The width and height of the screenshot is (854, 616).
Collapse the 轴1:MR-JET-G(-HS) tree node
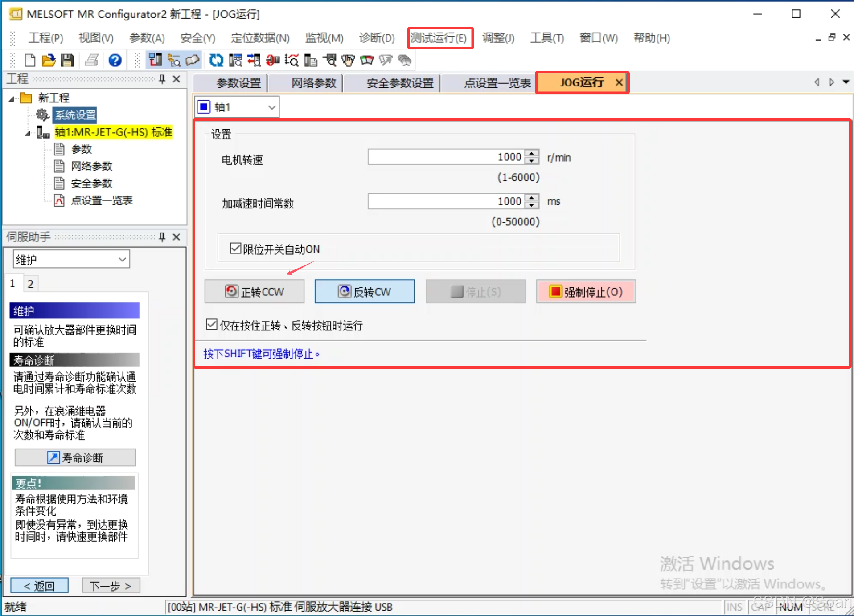tap(28, 133)
